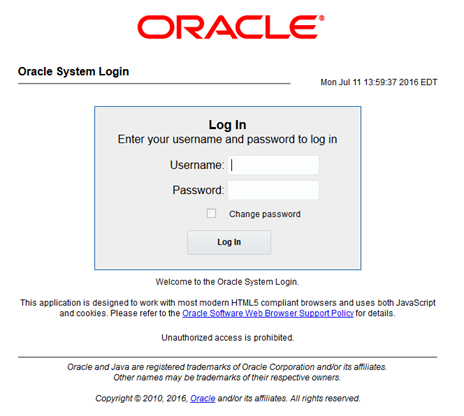
Task: Select the Password input field
Action: 273,190
